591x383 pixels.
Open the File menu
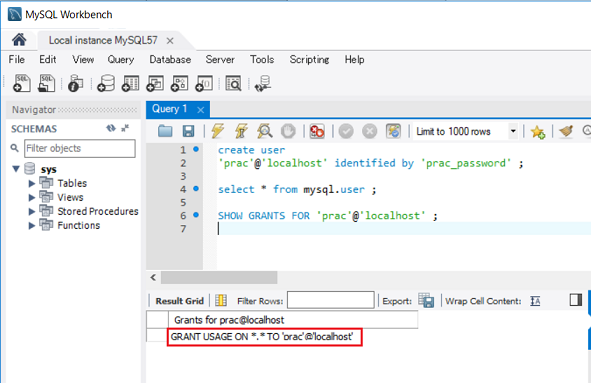coord(17,60)
